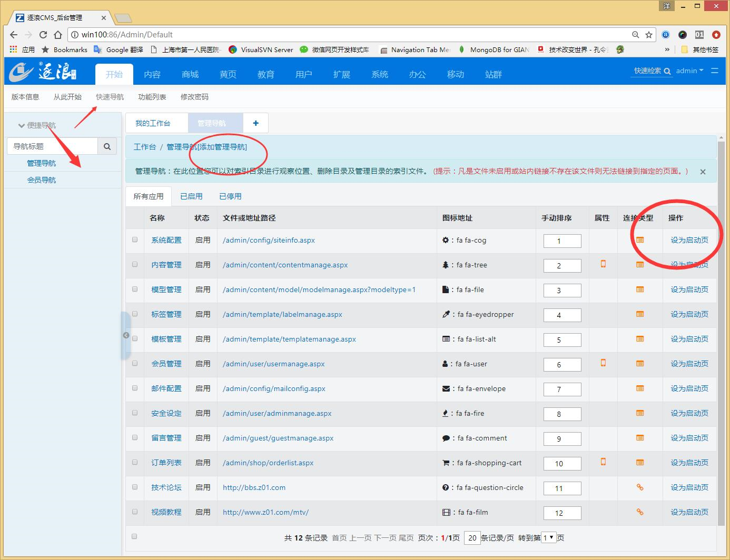Screen dimensions: 730x560
Task: Click records-per-page field showing 20
Action: click(x=472, y=538)
